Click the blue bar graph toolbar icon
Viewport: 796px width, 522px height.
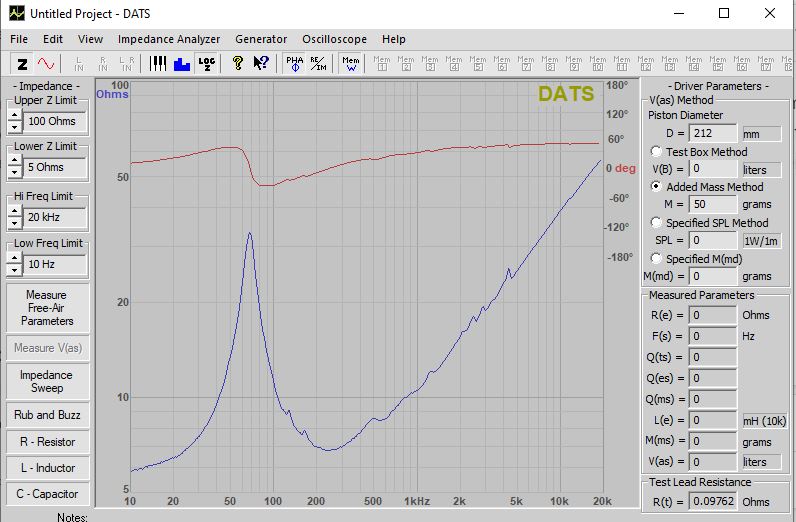[x=182, y=64]
